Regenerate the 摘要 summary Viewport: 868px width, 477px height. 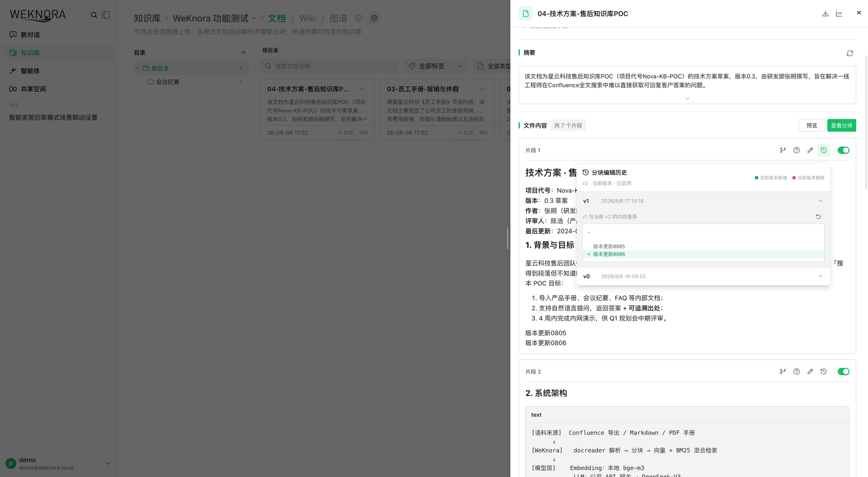tap(850, 53)
